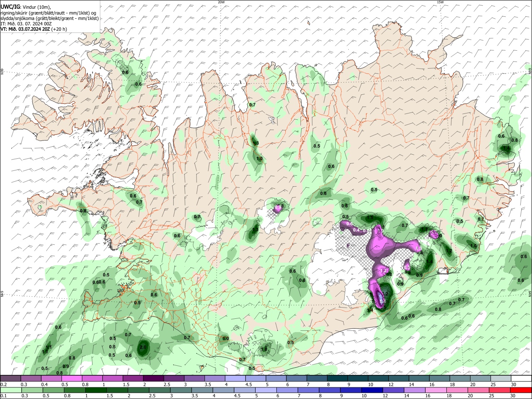Click the orchid 0.4–0.5 snow legend swatch
Viewport: 532px width, 399px height.
(x=51, y=378)
